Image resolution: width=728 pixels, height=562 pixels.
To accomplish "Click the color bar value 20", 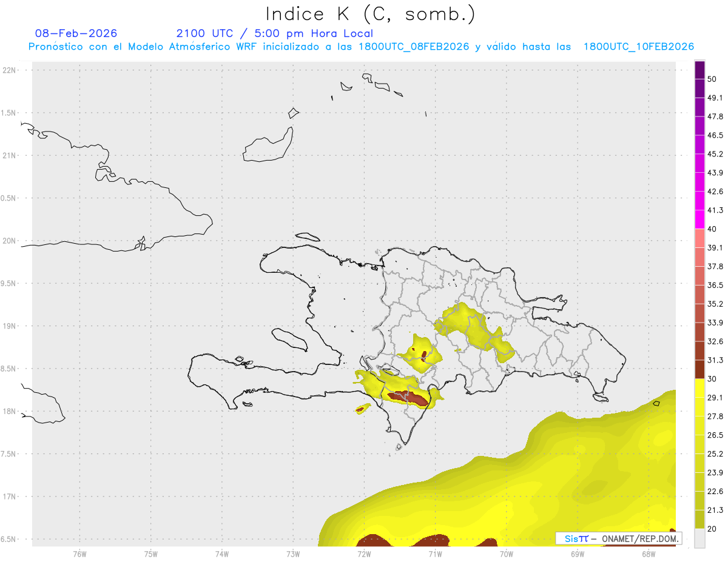I will (712, 529).
